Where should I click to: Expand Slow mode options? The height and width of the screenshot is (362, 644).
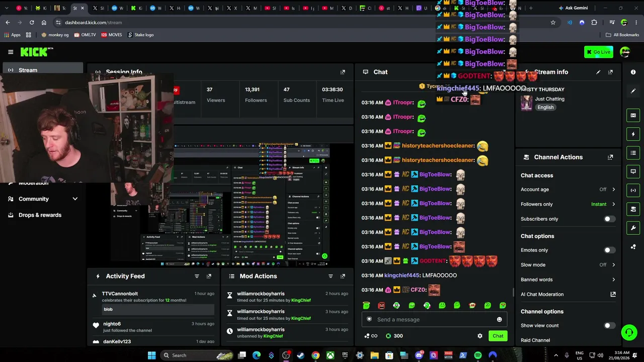pyautogui.click(x=613, y=265)
